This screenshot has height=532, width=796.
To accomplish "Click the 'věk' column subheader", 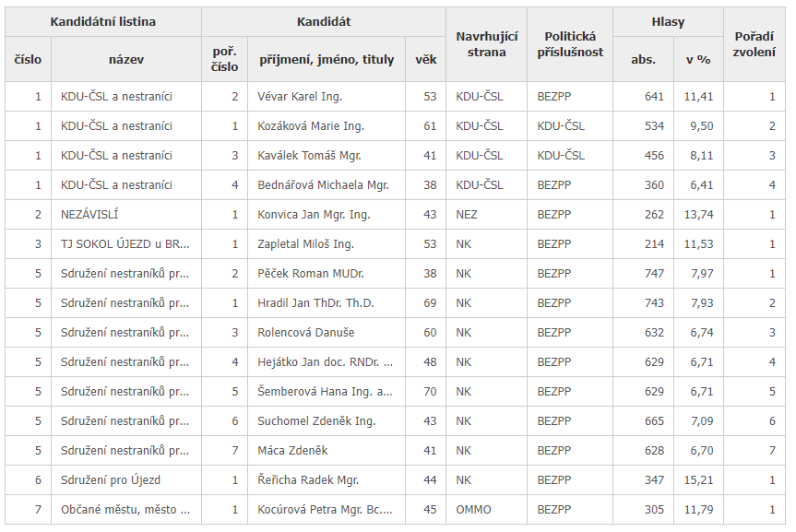I will tap(425, 59).
